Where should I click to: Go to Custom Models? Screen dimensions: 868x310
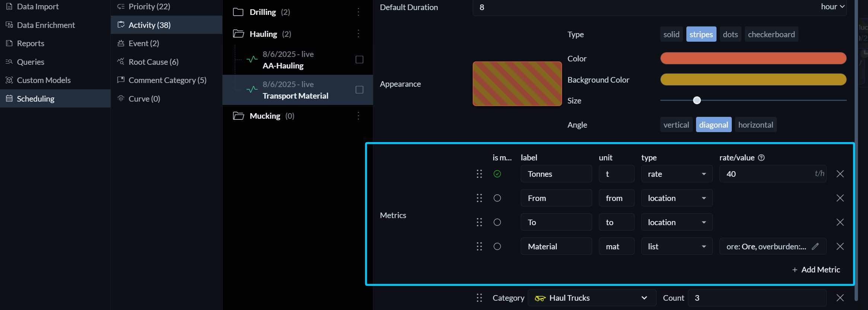pos(55,80)
